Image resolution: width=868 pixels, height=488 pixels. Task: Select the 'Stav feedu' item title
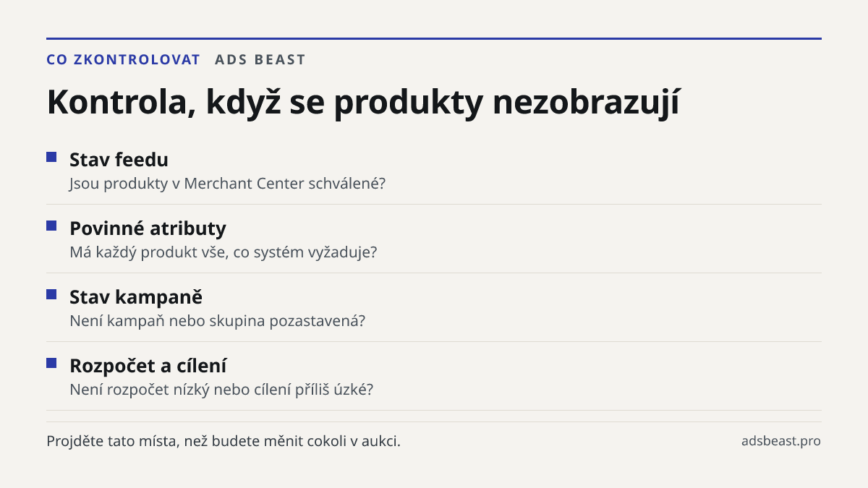(x=119, y=160)
